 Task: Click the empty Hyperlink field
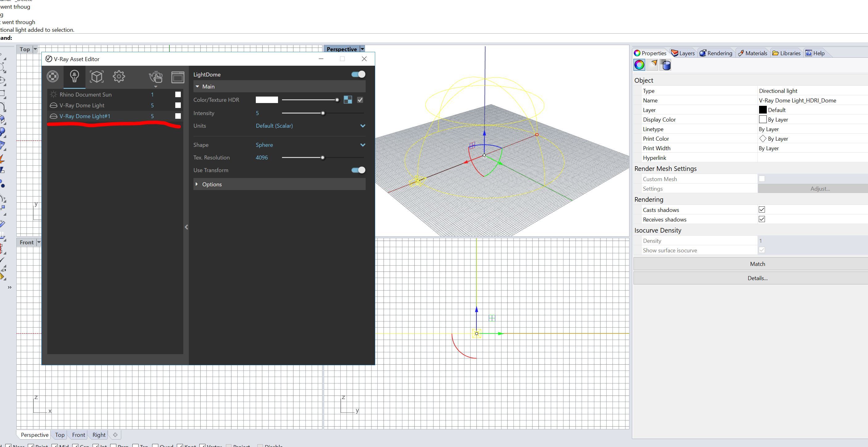pos(813,158)
